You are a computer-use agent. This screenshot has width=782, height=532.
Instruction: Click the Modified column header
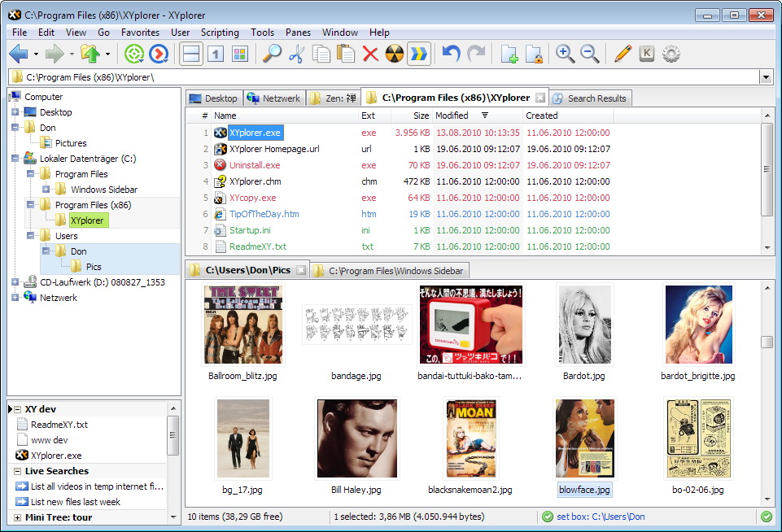coord(452,116)
